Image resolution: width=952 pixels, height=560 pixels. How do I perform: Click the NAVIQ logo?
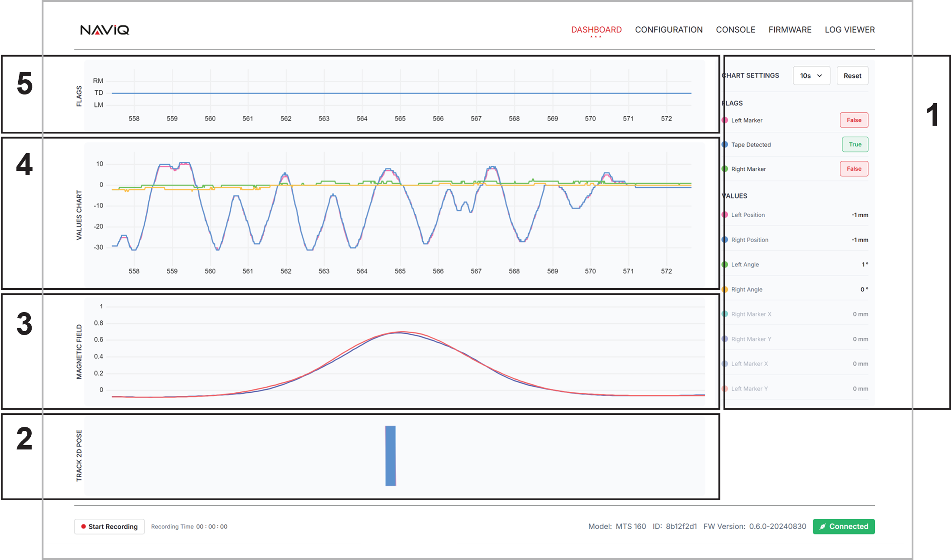tap(104, 30)
